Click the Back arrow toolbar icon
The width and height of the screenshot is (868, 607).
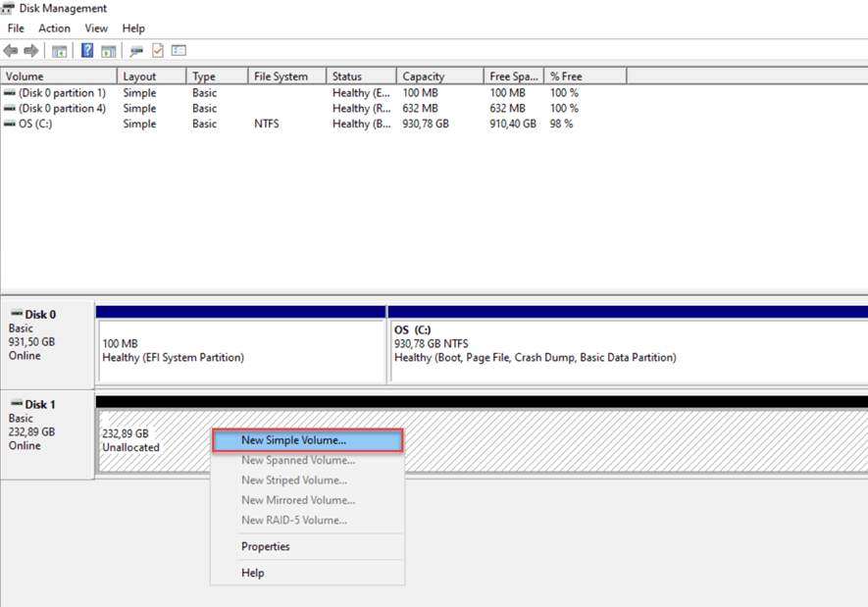[x=11, y=51]
